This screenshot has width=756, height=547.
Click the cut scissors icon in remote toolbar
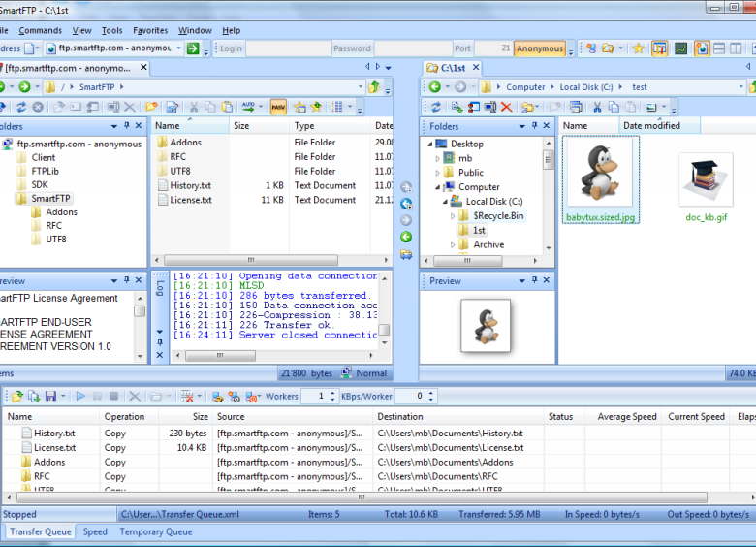point(194,107)
